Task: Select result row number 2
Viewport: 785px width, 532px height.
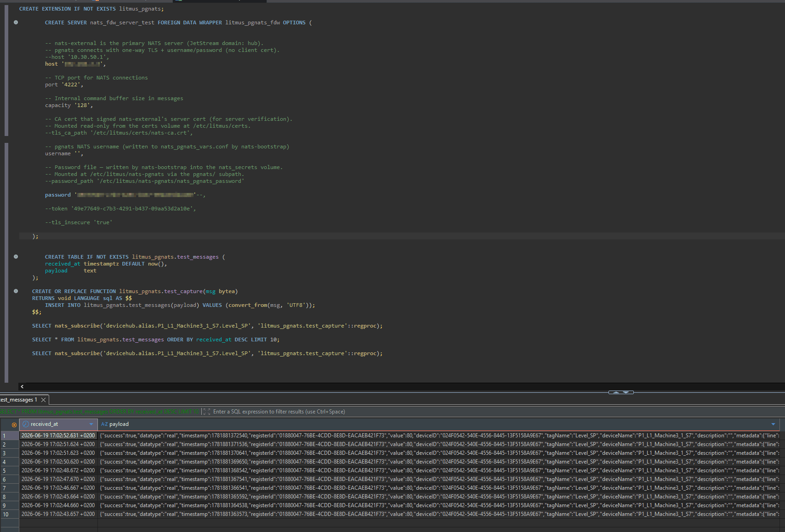Action: click(x=10, y=444)
